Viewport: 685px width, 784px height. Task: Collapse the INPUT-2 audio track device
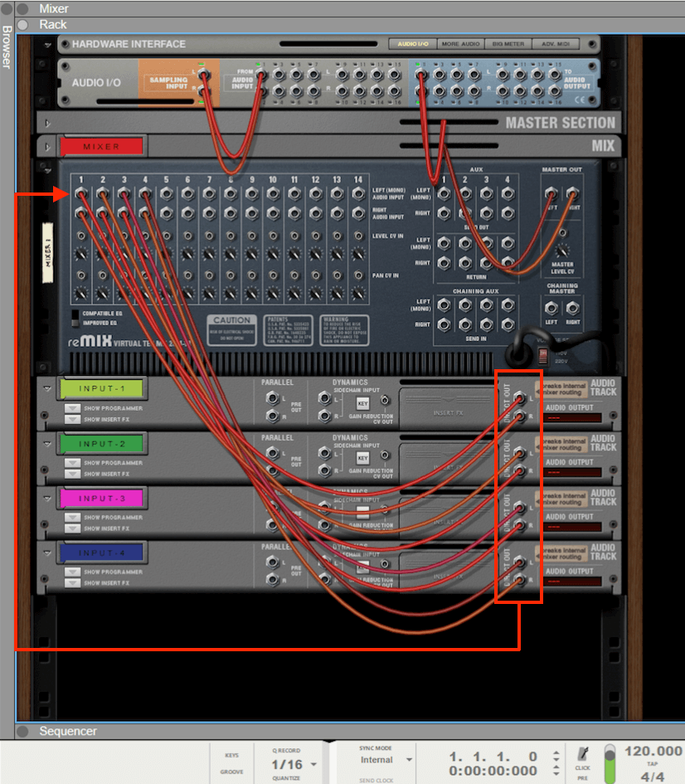point(47,444)
